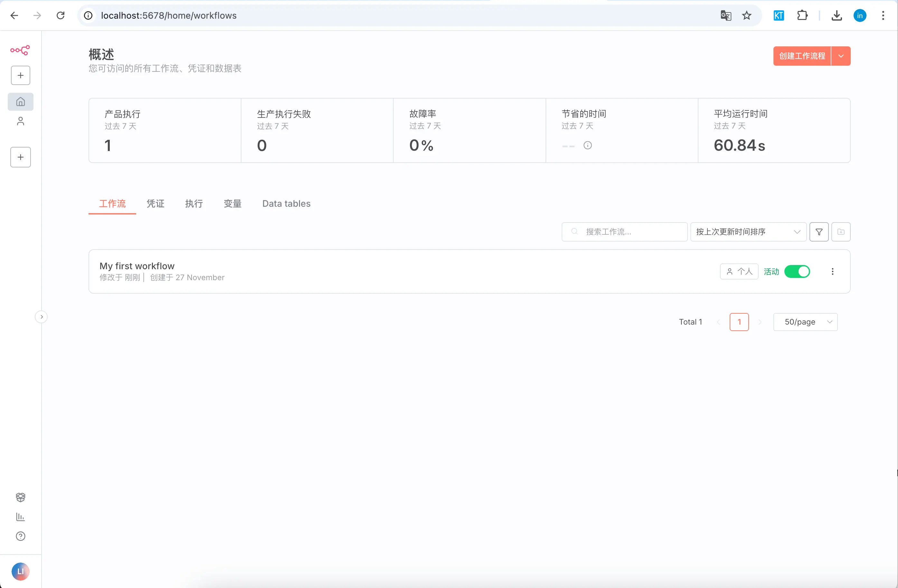Open the 50/page size dropdown

click(805, 322)
